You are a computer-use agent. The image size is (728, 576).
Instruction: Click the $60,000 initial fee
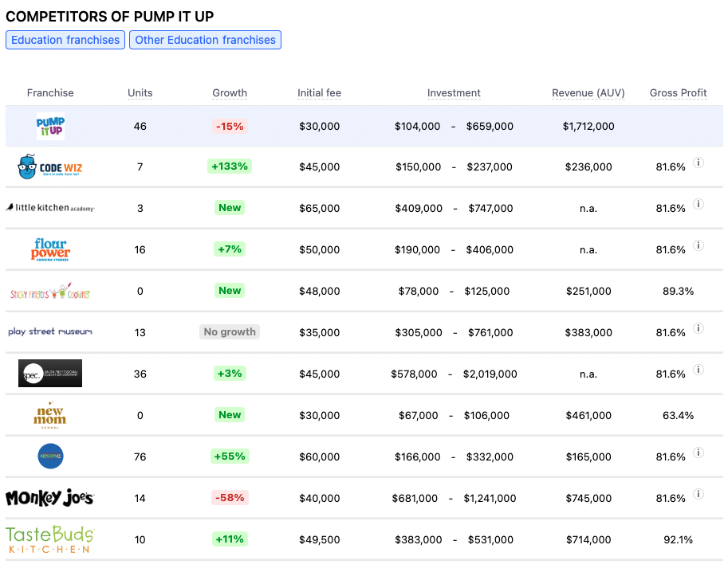320,456
